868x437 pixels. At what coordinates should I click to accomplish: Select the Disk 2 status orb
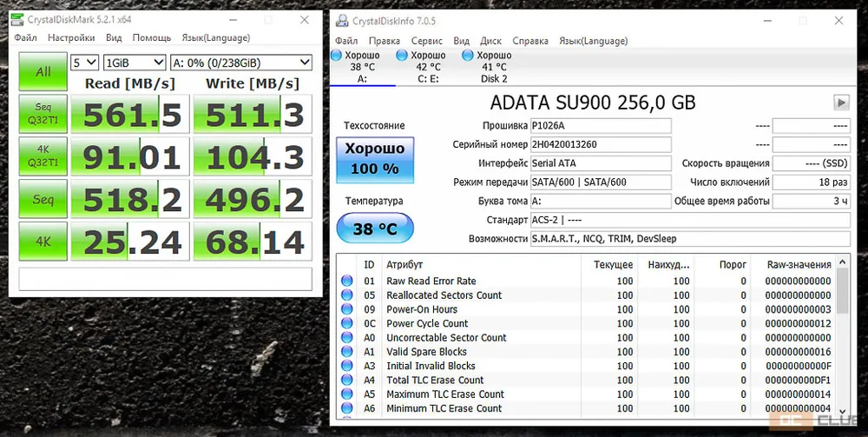468,56
